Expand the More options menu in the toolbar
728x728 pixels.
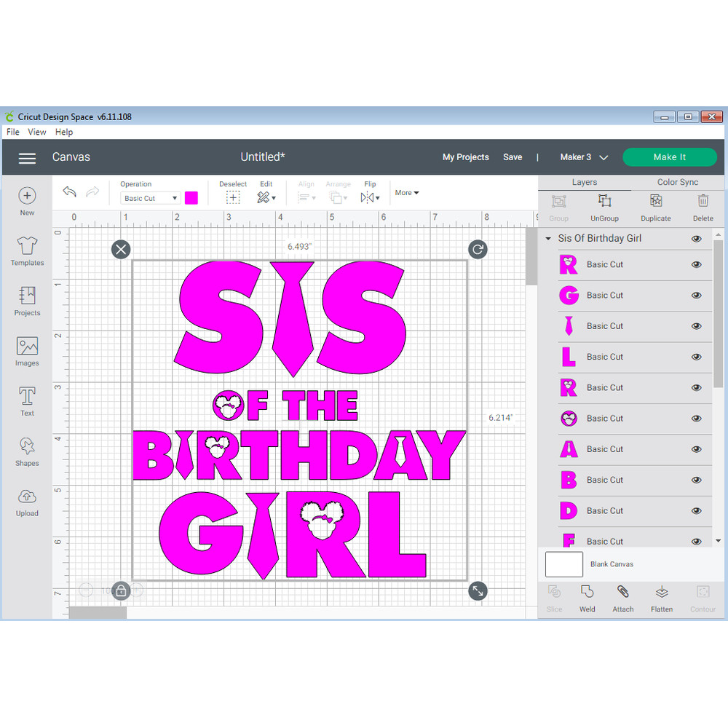pyautogui.click(x=405, y=192)
